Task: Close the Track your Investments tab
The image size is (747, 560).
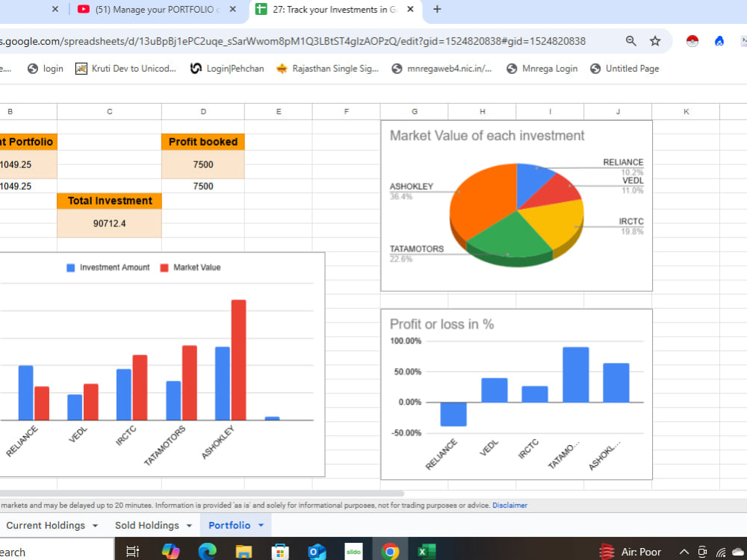Action: click(x=410, y=9)
